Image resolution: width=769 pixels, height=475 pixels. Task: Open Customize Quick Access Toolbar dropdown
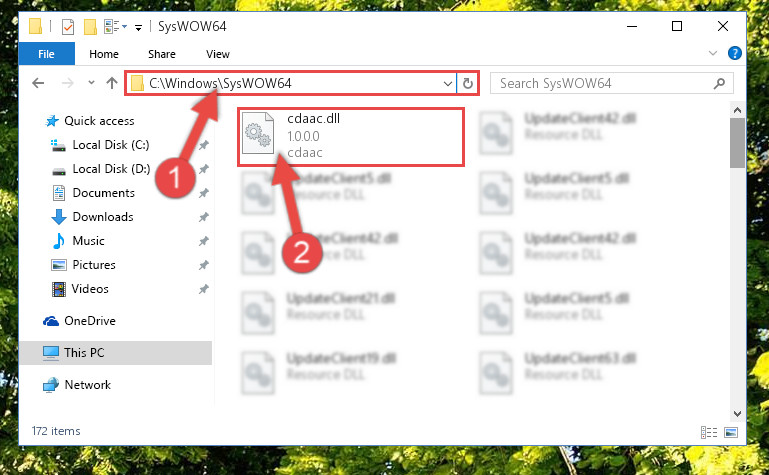tap(138, 27)
